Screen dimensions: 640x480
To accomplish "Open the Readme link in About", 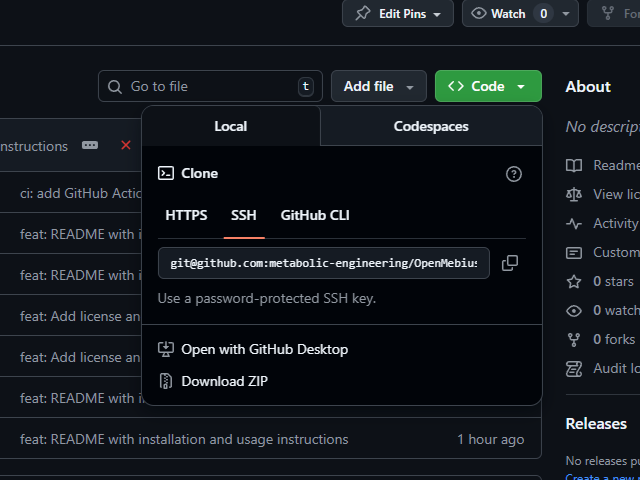I will pyautogui.click(x=616, y=165).
